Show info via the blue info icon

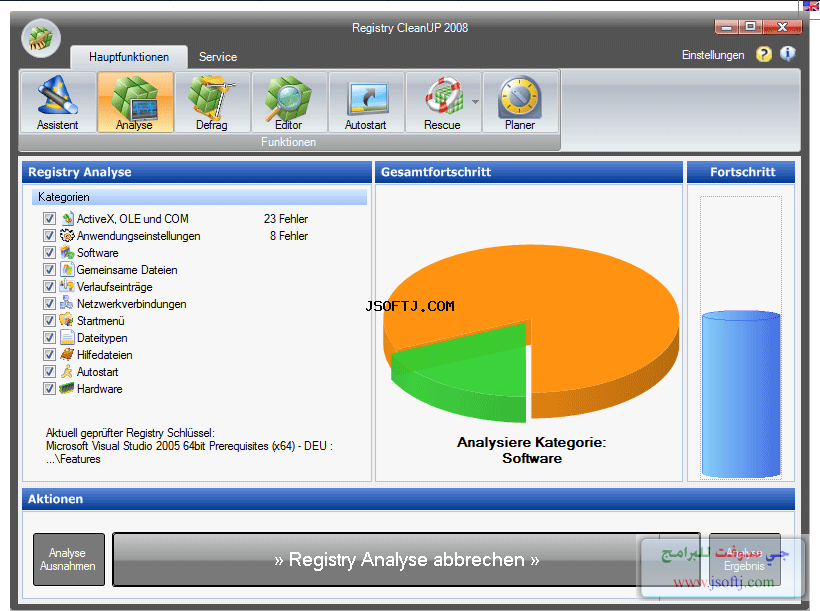[788, 54]
